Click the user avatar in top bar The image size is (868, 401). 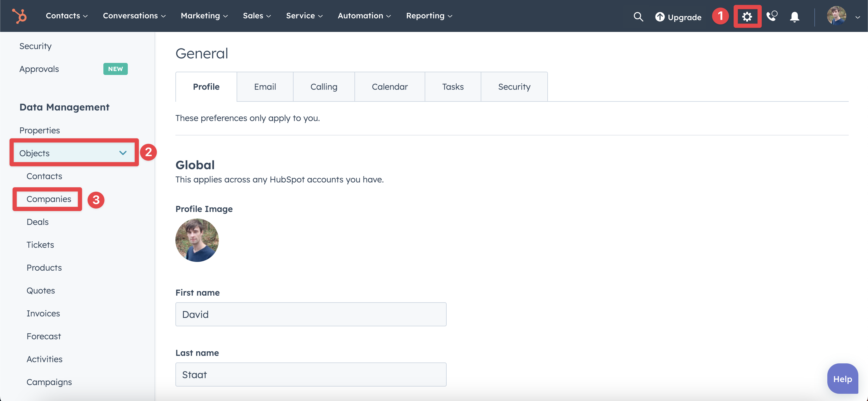click(x=836, y=16)
